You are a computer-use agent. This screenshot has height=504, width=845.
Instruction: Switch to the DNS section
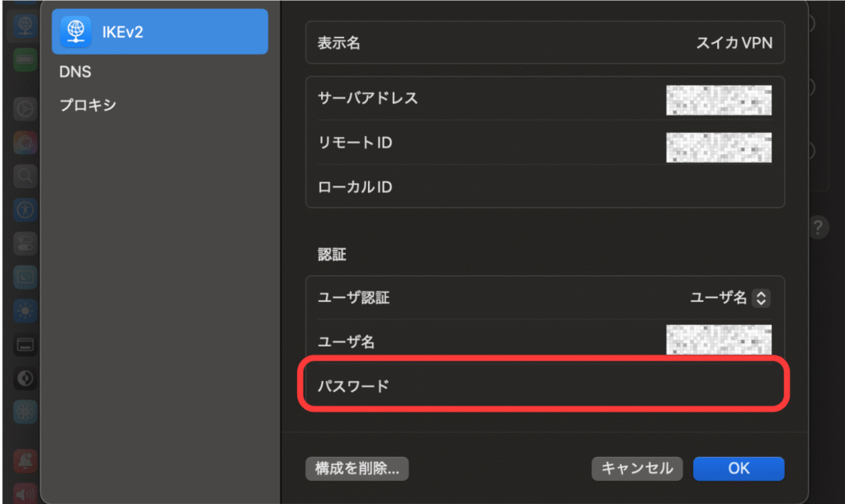[75, 73]
